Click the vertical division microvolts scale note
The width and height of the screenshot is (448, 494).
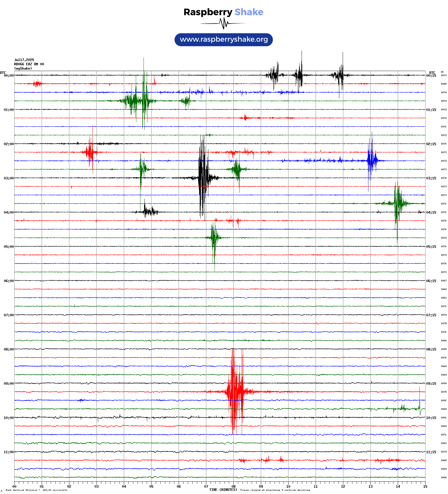click(36, 490)
